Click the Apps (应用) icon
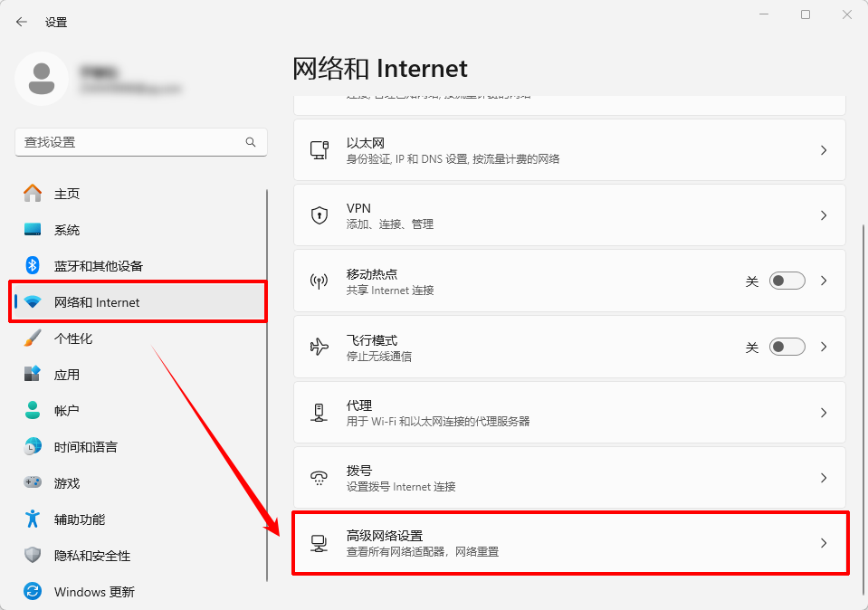The width and height of the screenshot is (868, 610). coord(33,374)
